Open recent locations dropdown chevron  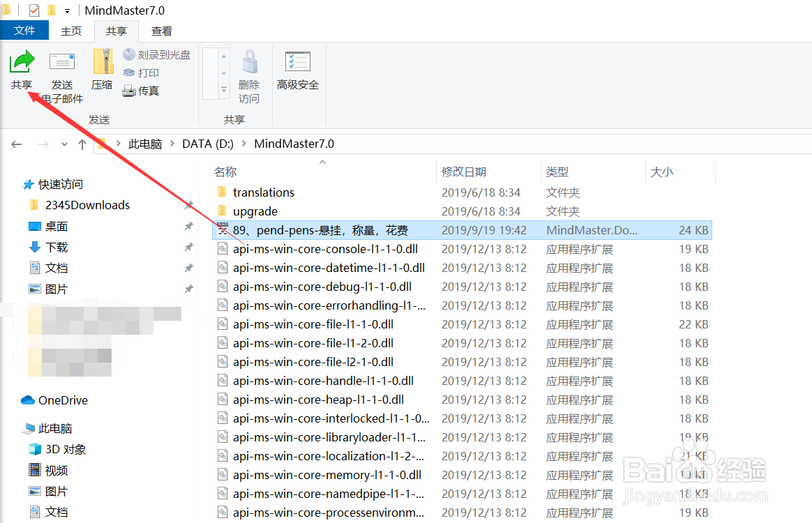point(64,144)
